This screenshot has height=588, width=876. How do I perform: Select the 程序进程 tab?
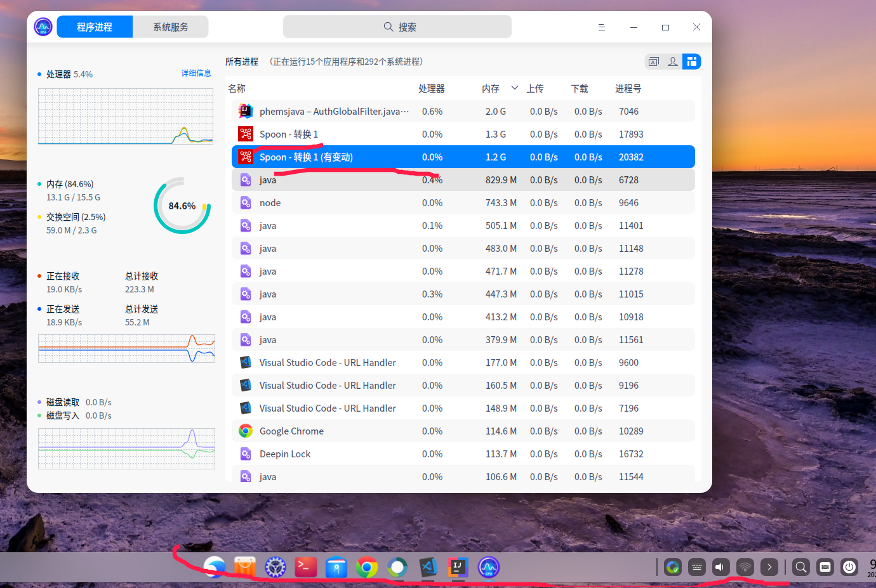pos(94,27)
